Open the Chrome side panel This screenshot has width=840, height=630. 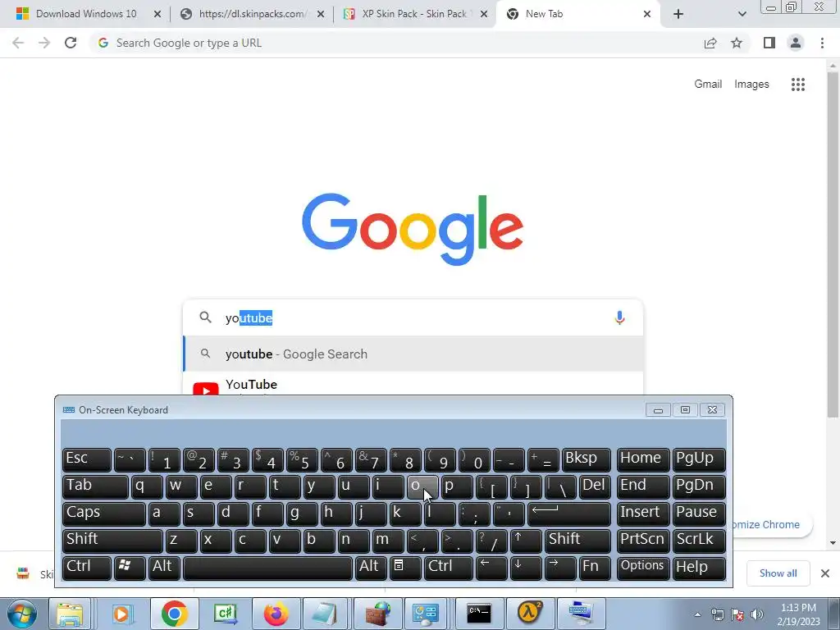769,43
